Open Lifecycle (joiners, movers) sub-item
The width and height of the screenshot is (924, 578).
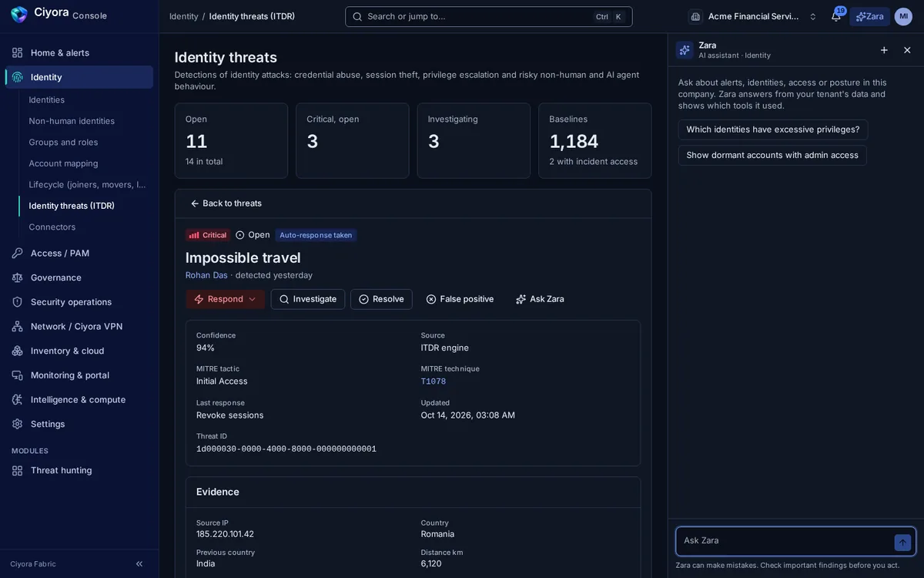pos(86,184)
